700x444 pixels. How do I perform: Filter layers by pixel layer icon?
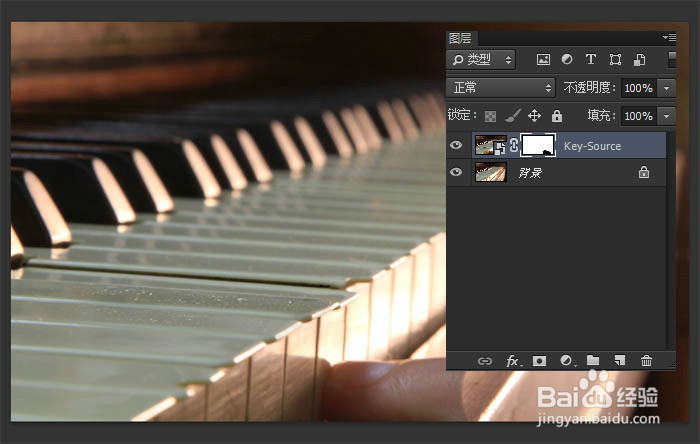pos(543,59)
